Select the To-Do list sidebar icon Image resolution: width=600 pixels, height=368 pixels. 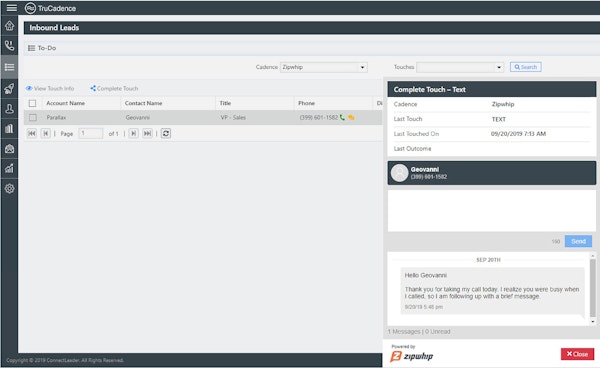(10, 67)
